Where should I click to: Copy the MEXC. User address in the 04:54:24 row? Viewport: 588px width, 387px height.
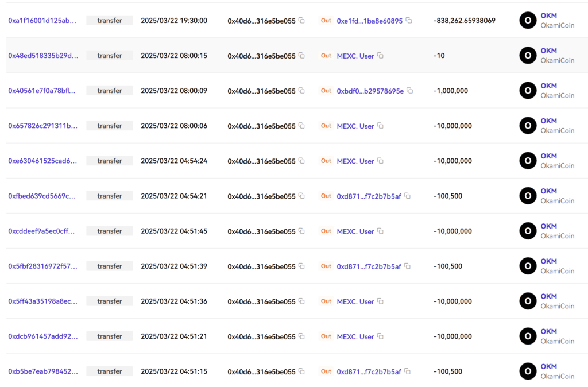[380, 161]
